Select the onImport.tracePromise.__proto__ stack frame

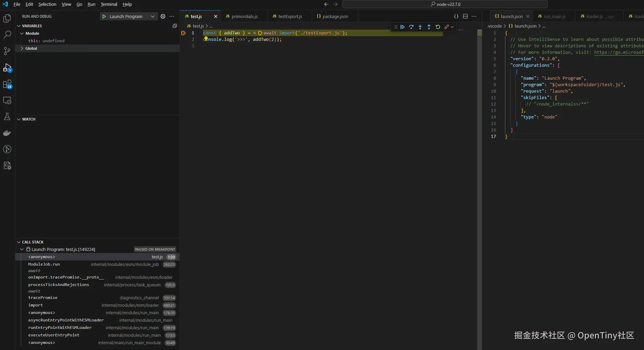click(x=97, y=277)
